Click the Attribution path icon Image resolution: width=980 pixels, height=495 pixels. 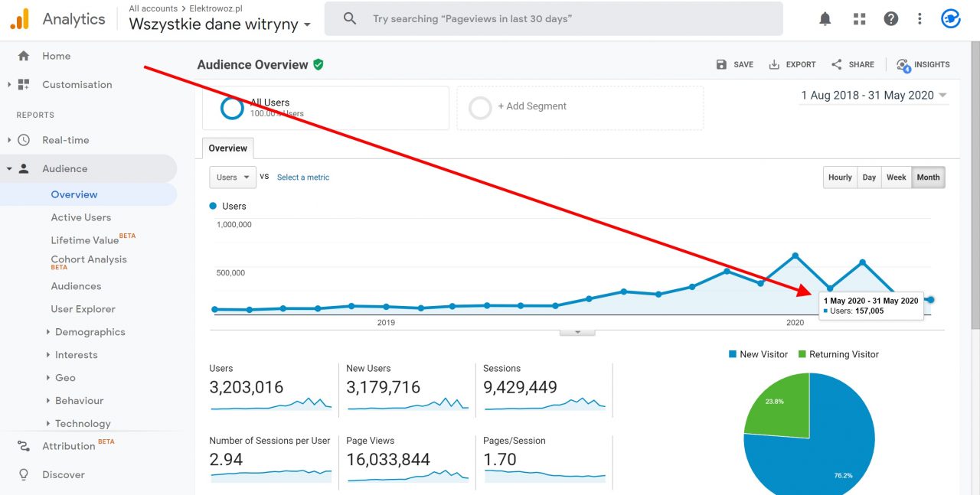click(24, 446)
